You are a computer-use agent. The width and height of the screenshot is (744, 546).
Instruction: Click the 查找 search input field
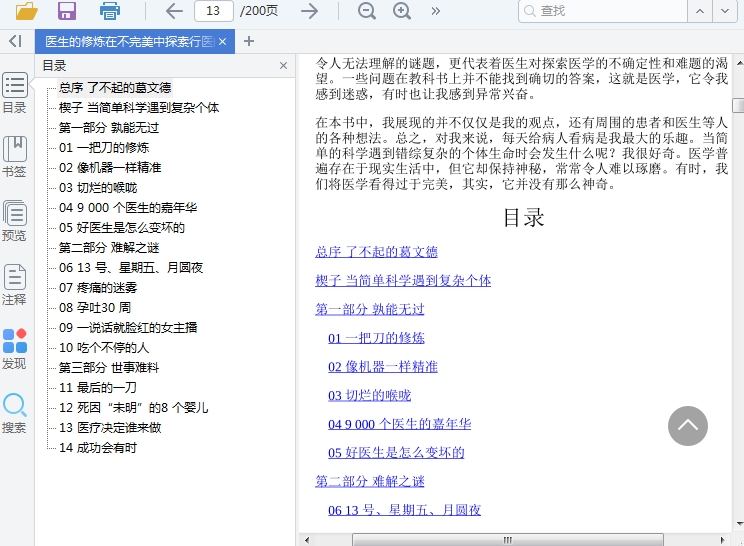(x=603, y=11)
